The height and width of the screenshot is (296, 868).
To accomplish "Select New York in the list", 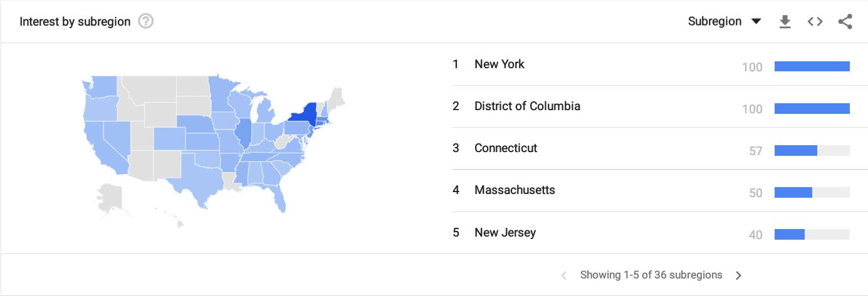I will (499, 64).
